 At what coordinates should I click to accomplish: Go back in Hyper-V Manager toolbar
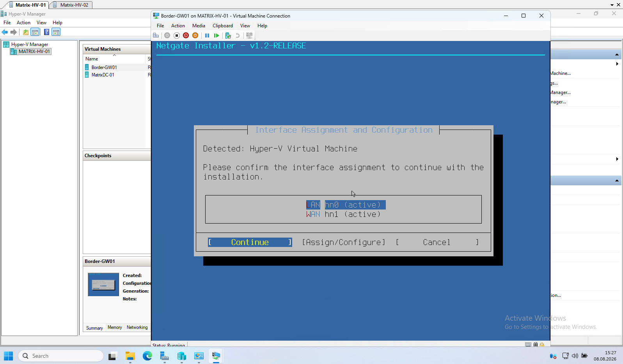click(5, 32)
